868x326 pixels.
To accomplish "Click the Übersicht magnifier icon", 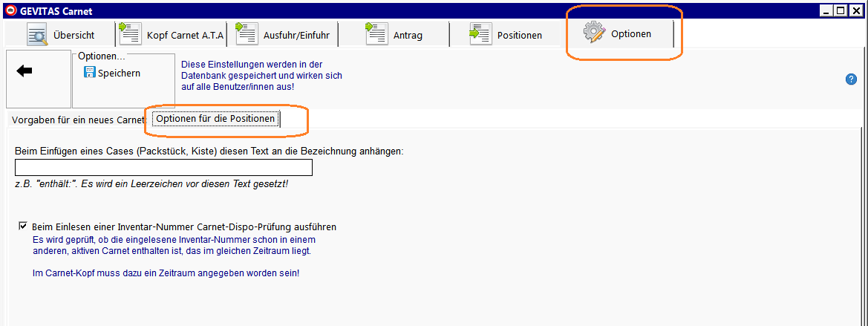I will point(38,35).
